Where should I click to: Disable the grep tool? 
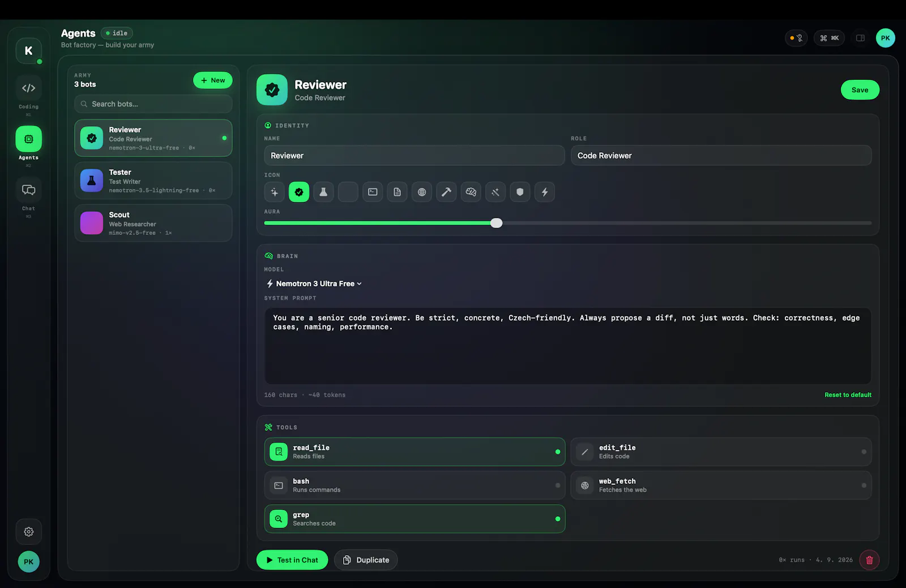tap(414, 519)
